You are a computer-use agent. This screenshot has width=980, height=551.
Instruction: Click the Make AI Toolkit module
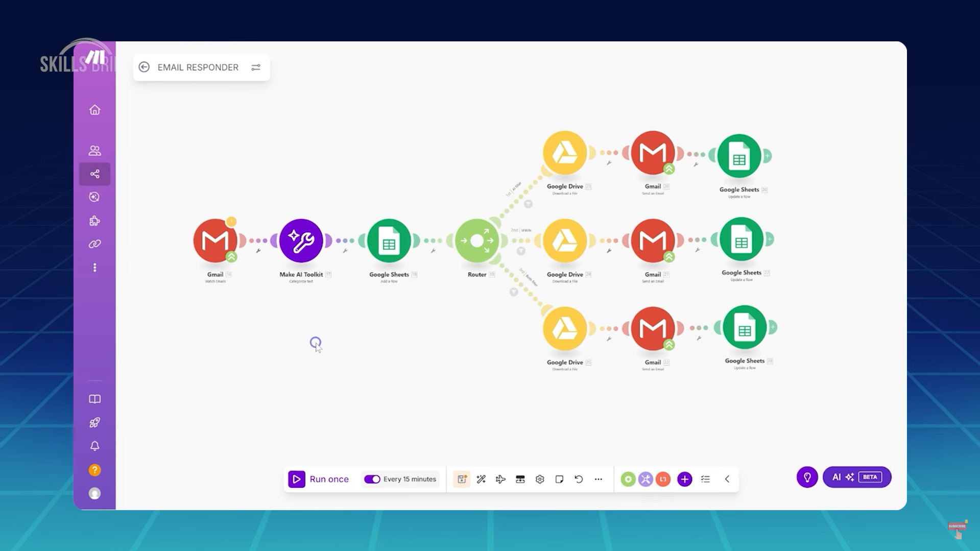(x=301, y=241)
